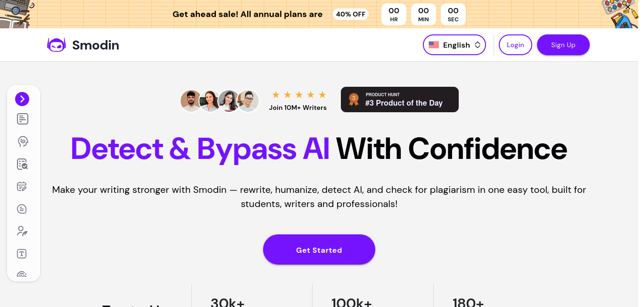Select the checklist with checkmark sidebar icon
644x307 pixels.
[22, 164]
